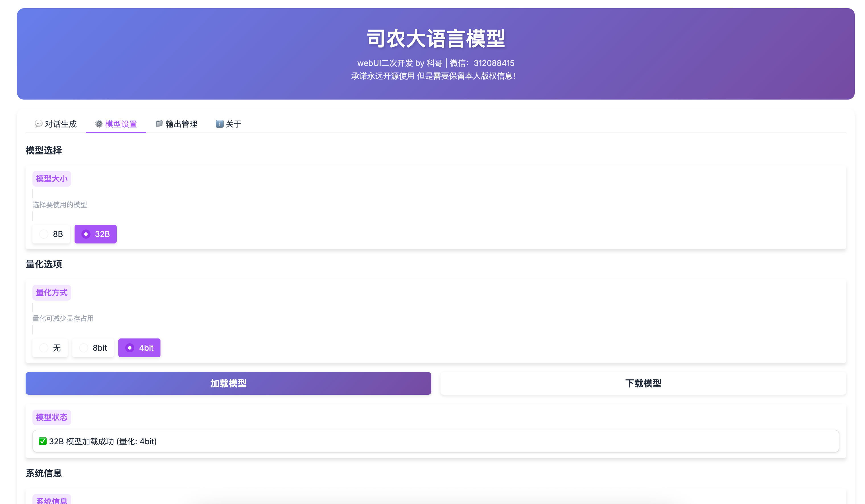
Task: Click the 模型选择 section heading
Action: tap(44, 150)
